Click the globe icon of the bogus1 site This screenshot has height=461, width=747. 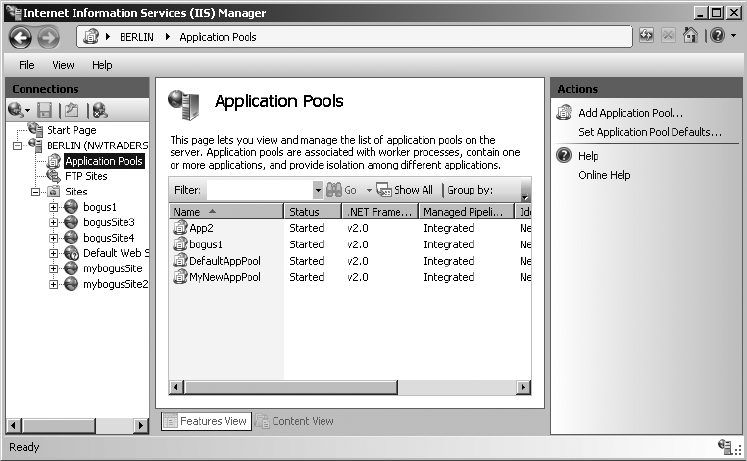71,207
